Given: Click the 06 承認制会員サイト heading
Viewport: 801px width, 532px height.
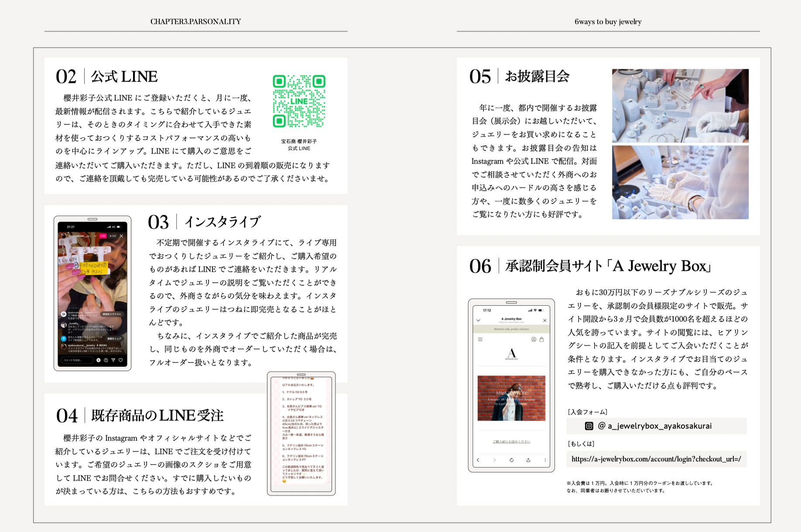Looking at the screenshot, I should (590, 266).
